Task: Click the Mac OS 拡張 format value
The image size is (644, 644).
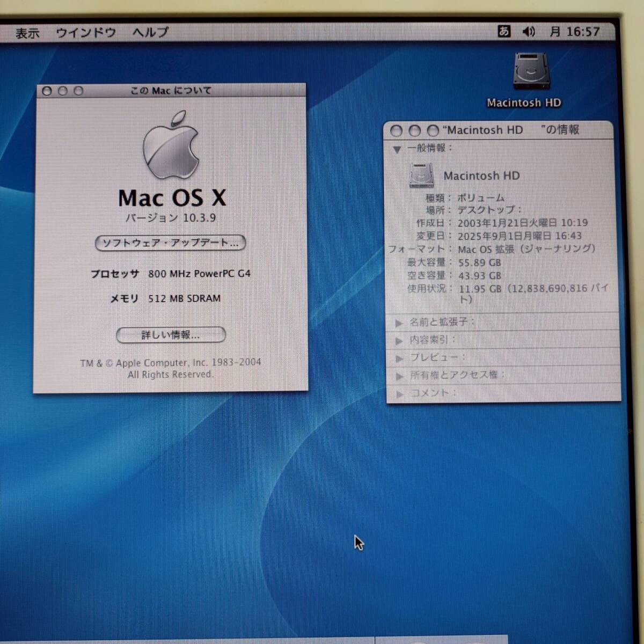Action: pos(526,249)
